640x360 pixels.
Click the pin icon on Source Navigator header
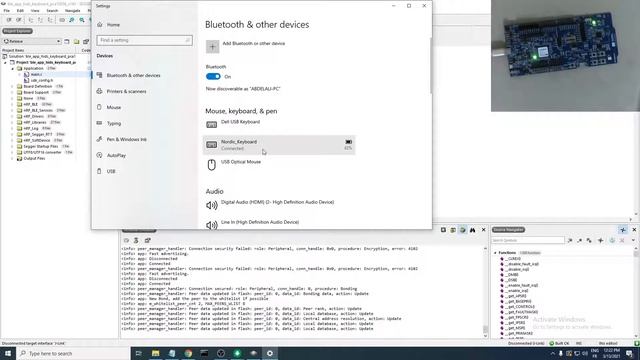point(623,230)
